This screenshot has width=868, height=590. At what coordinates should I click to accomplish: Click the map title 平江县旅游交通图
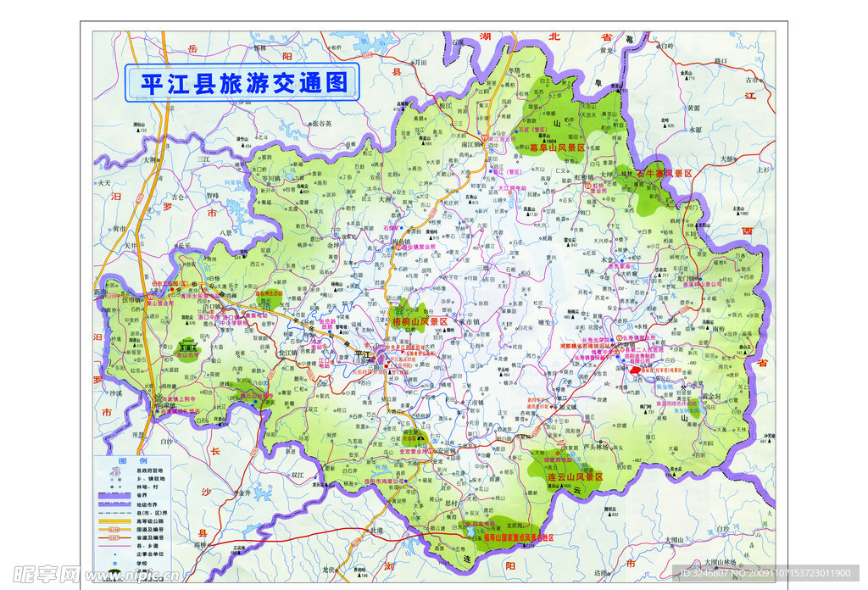(243, 83)
